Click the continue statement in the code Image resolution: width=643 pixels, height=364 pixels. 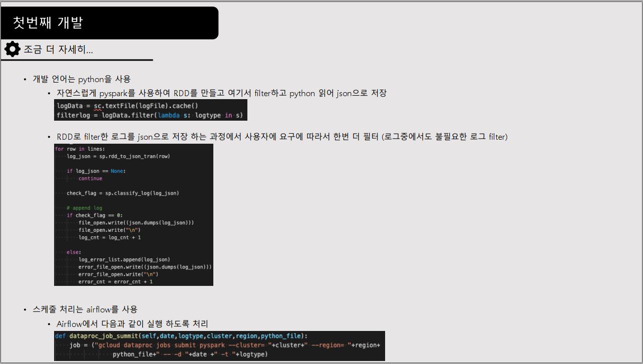(x=90, y=178)
